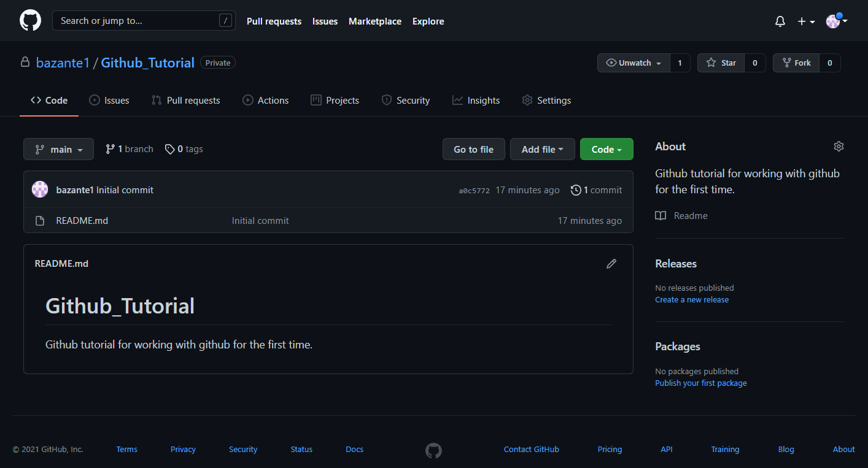This screenshot has height=468, width=868.
Task: Open the About section settings gear
Action: click(839, 146)
